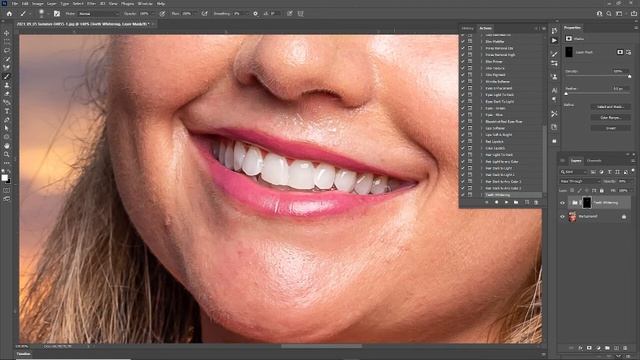Screen dimensions: 640x360
Task: Hide the Background layer
Action: [562, 217]
